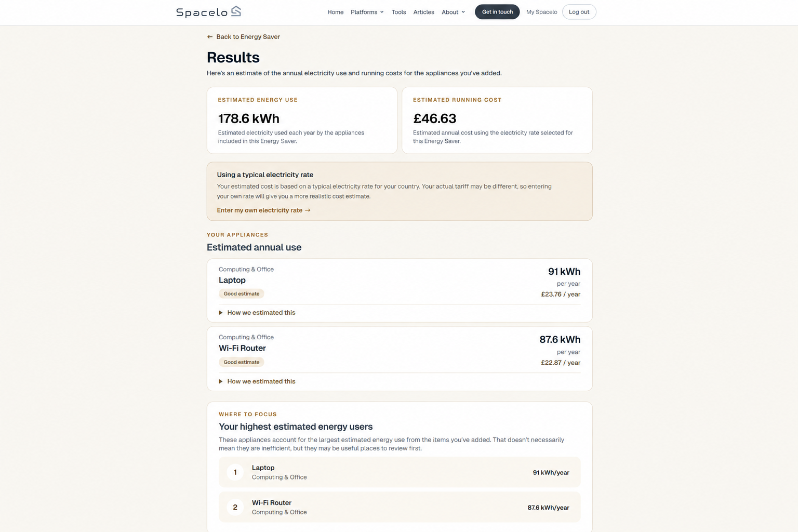Open the Tools nav item

click(399, 12)
